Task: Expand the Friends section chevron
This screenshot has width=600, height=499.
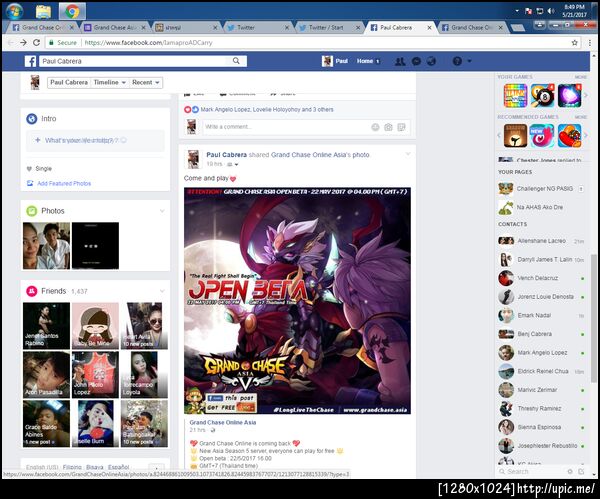Action: [162, 291]
